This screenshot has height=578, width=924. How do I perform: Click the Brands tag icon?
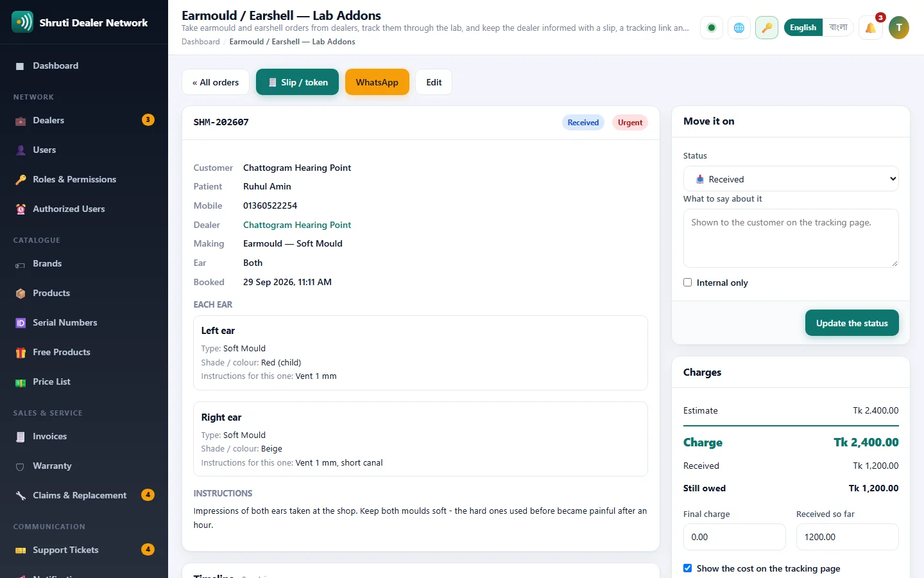coord(20,264)
